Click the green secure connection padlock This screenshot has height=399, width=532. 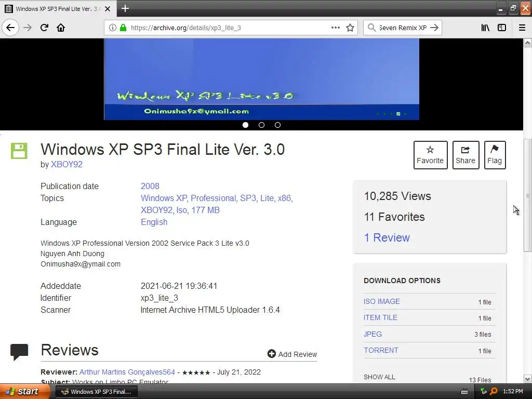coord(123,28)
